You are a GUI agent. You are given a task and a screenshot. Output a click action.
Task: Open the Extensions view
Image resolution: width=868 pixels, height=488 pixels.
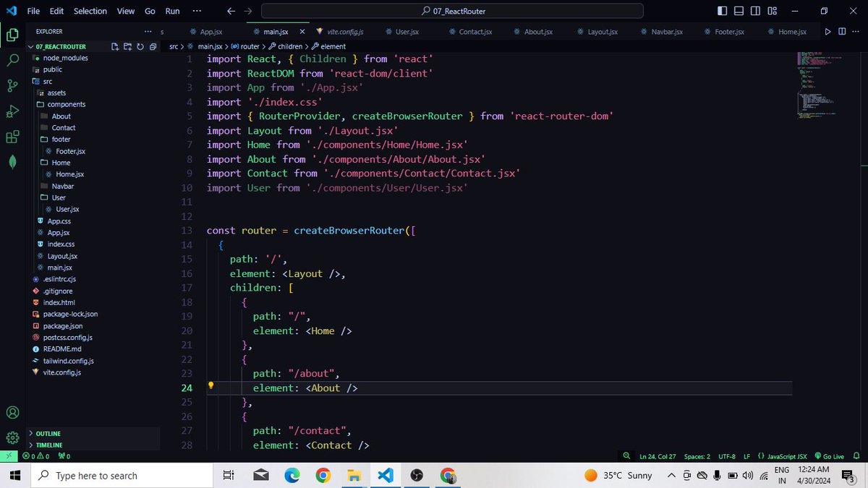(x=12, y=136)
